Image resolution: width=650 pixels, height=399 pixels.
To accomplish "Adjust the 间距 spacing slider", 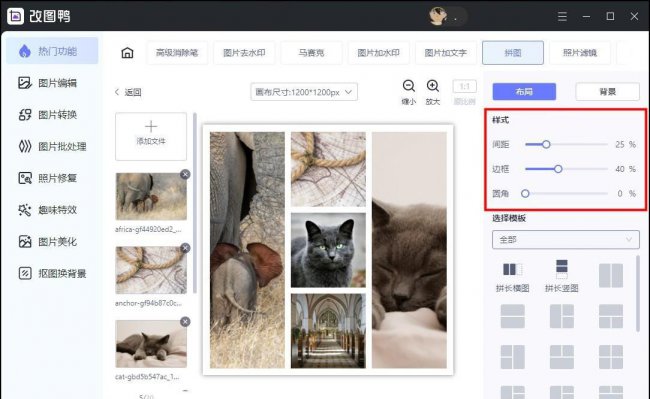I will tap(546, 144).
